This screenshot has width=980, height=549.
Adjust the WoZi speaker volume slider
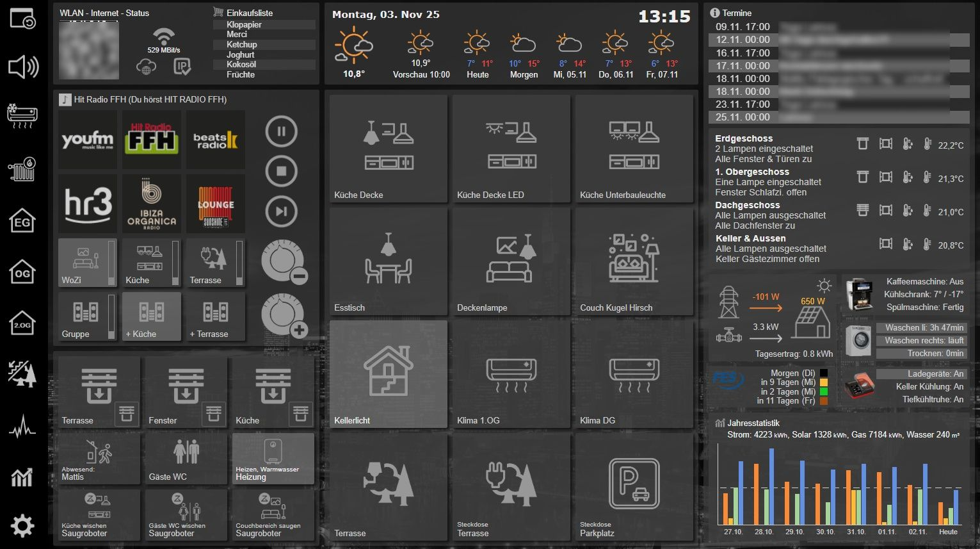(x=111, y=262)
